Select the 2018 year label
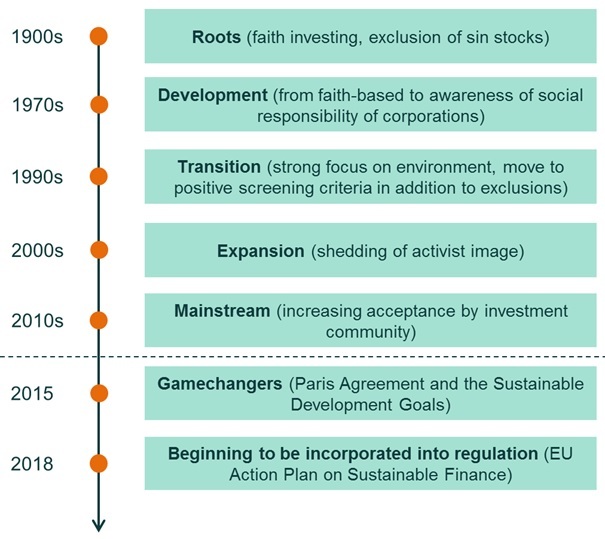The image size is (605, 539). pyautogui.click(x=32, y=464)
